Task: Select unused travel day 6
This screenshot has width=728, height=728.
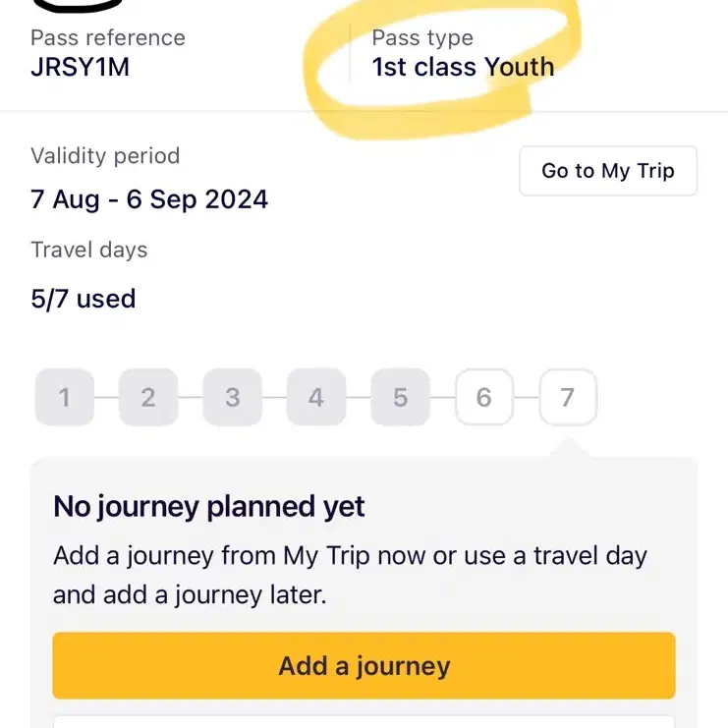Action: click(483, 397)
